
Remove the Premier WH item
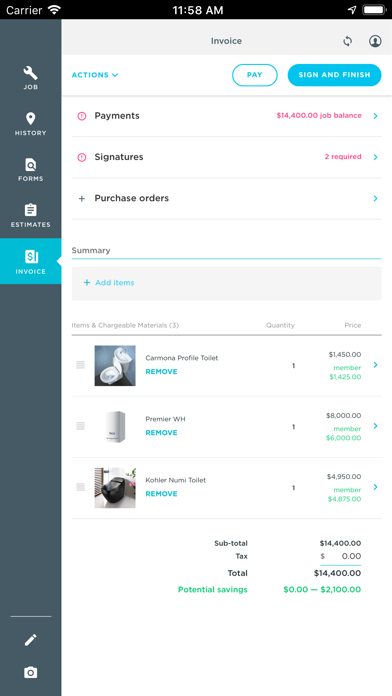[x=162, y=433]
